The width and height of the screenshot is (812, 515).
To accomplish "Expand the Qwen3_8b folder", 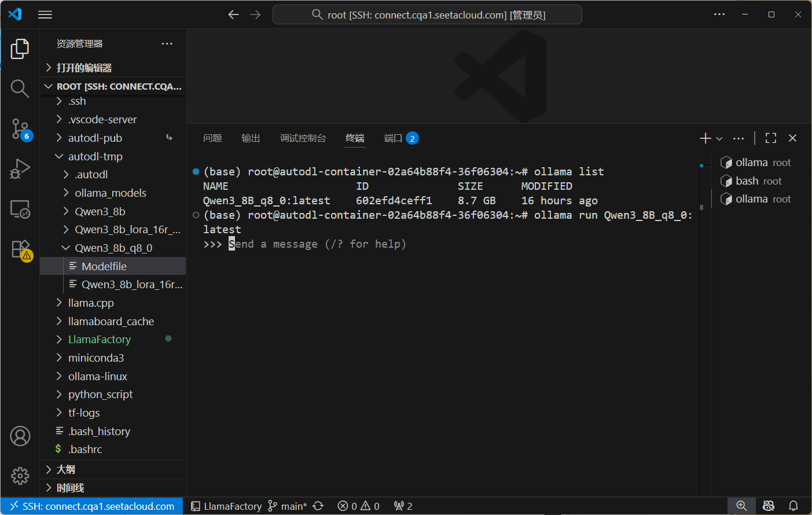I will tap(113, 211).
